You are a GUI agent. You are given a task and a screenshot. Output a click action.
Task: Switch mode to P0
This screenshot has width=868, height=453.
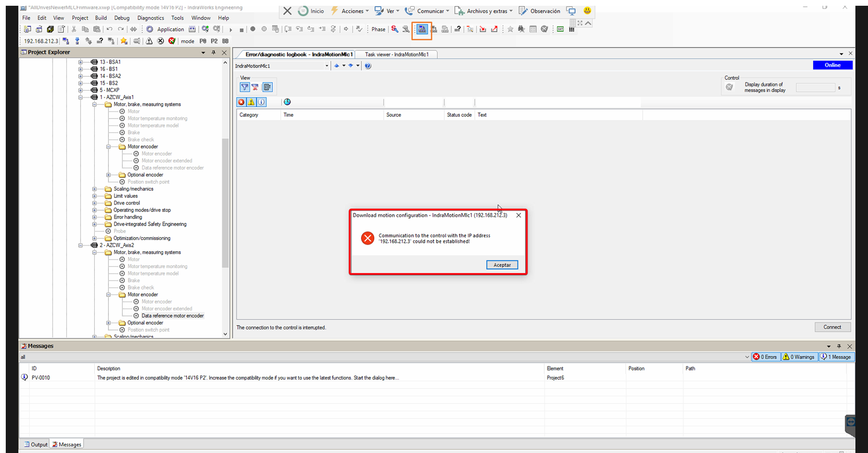pyautogui.click(x=203, y=41)
